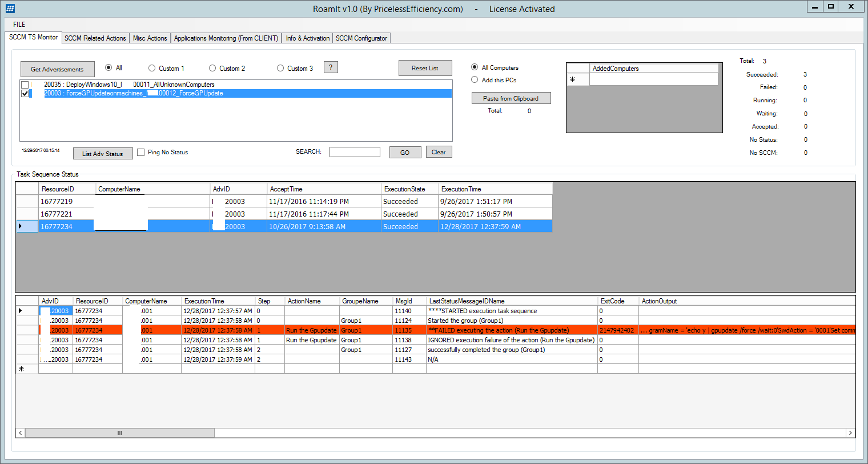
Task: Switch to the SCCM TS Monitor tab
Action: [x=33, y=37]
